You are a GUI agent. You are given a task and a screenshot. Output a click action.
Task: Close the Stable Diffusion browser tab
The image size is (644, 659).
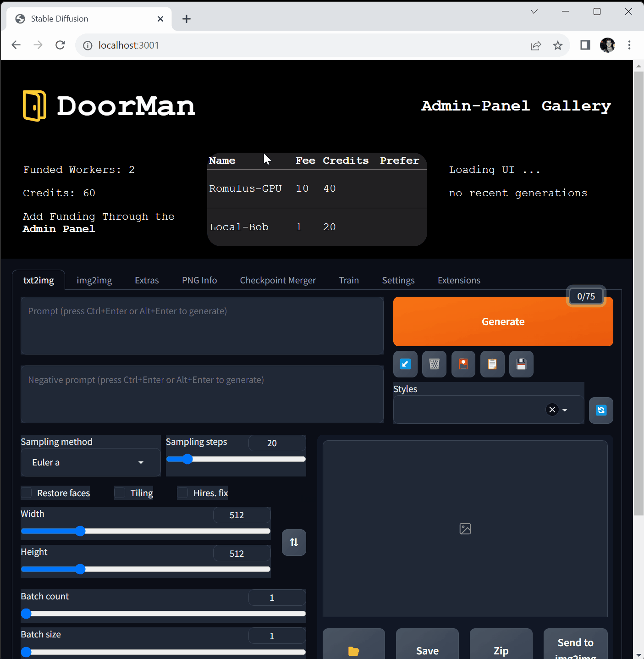coord(160,19)
